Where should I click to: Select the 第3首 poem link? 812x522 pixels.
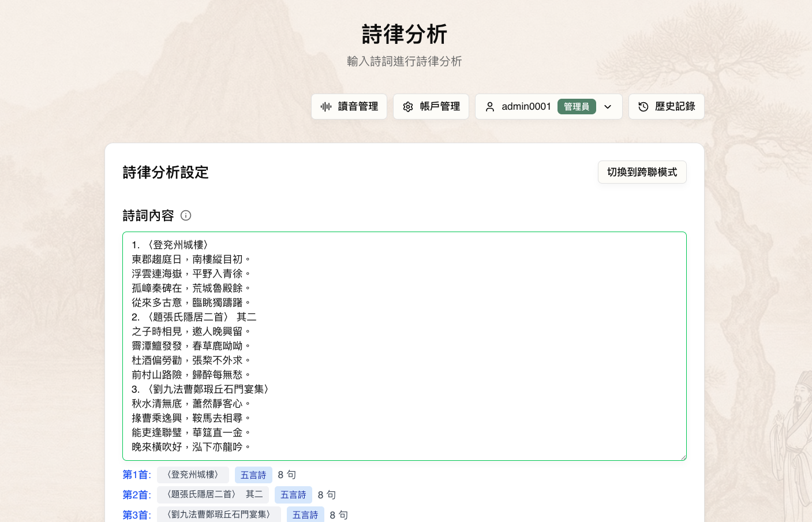[136, 514]
